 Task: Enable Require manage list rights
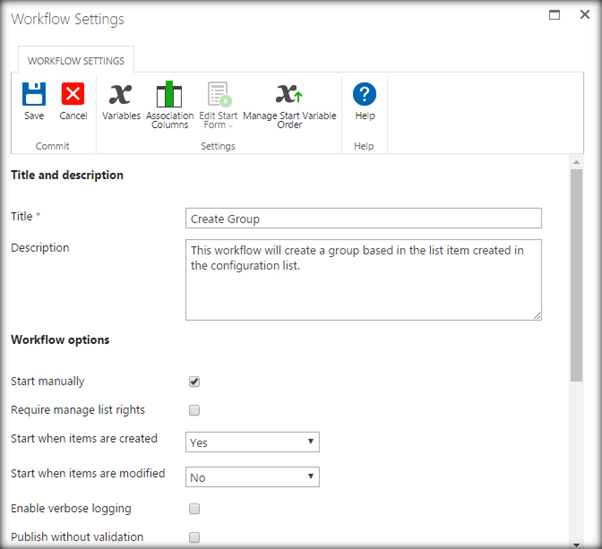tap(195, 410)
